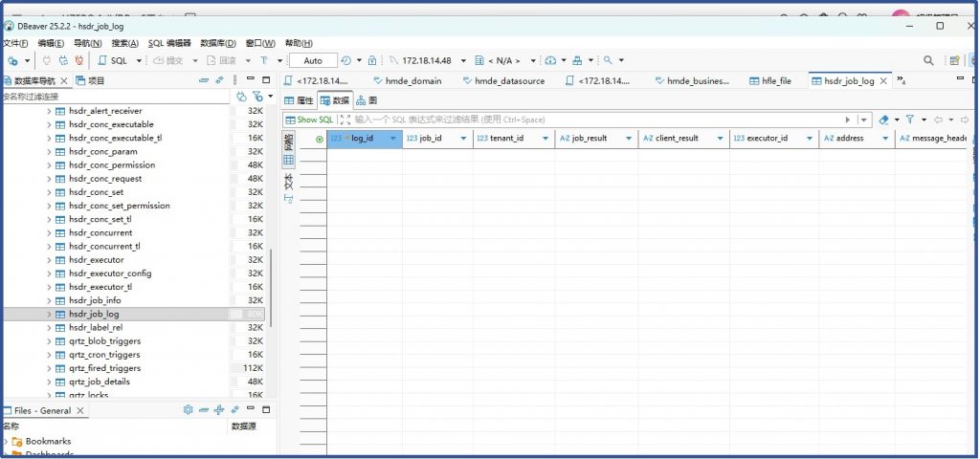Viewport: 980px width, 459px height.
Task: Open the SQL 编辑器 menu
Action: 169,43
